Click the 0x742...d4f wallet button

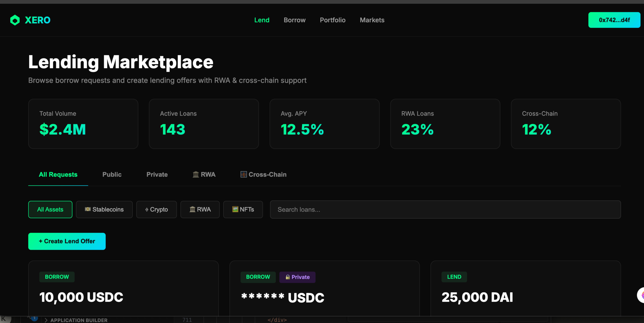(614, 20)
